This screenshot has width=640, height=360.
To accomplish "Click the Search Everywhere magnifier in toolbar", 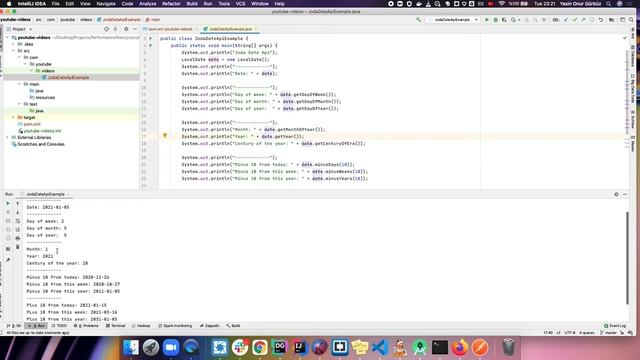I will [x=631, y=20].
